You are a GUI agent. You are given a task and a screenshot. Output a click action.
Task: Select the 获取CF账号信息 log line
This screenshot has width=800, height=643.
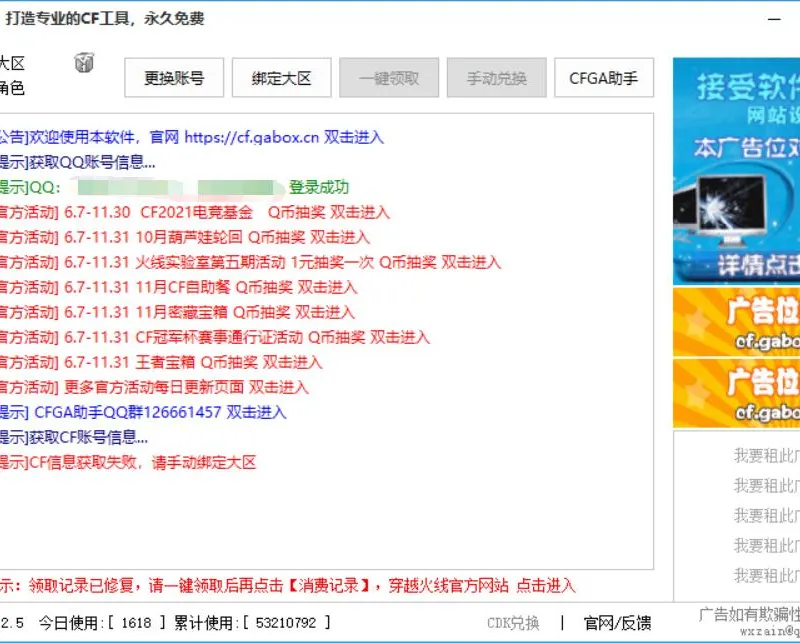pos(74,437)
